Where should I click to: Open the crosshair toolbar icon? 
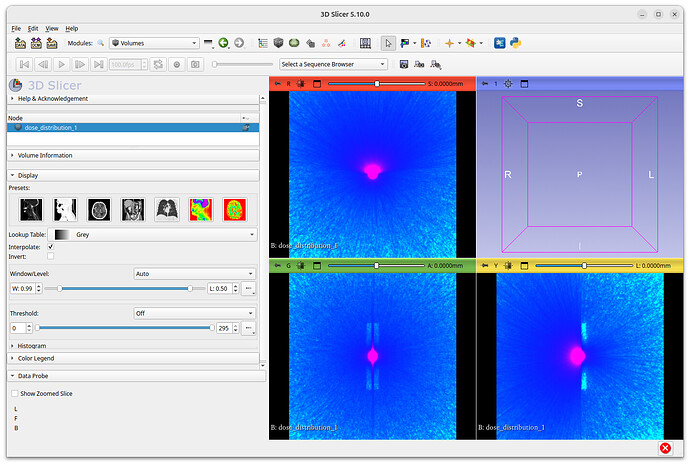point(450,43)
